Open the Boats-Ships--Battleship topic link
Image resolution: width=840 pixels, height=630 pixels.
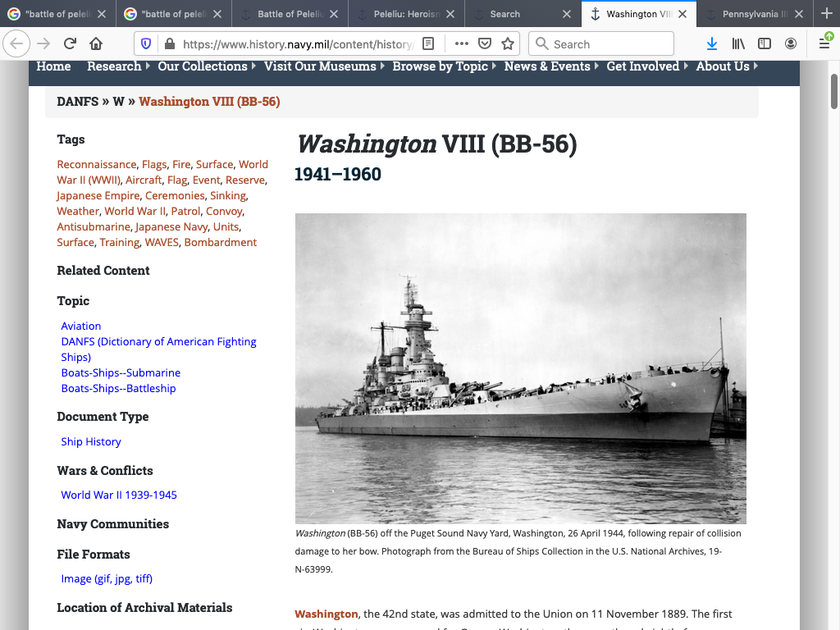click(118, 389)
